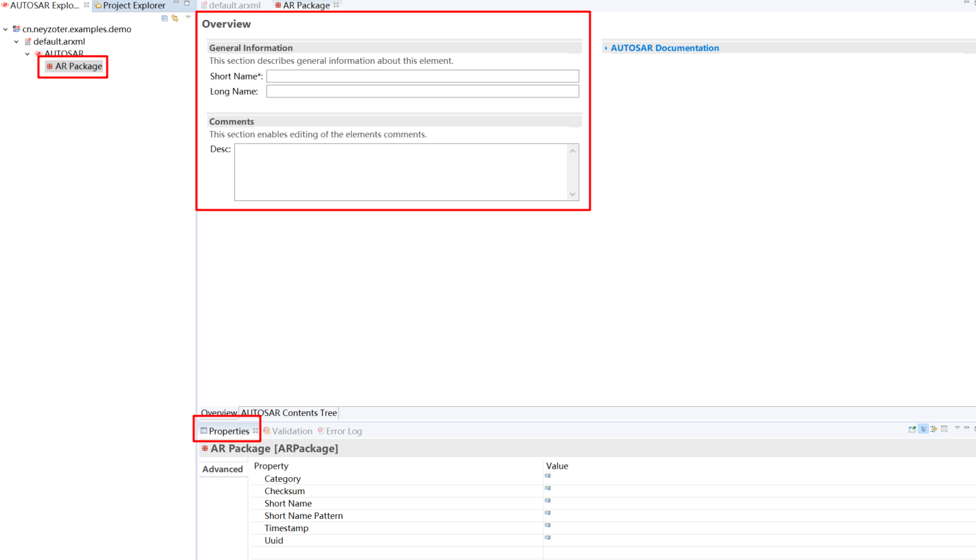Image resolution: width=976 pixels, height=560 pixels.
Task: Select the Timestamp property row
Action: (x=613, y=528)
